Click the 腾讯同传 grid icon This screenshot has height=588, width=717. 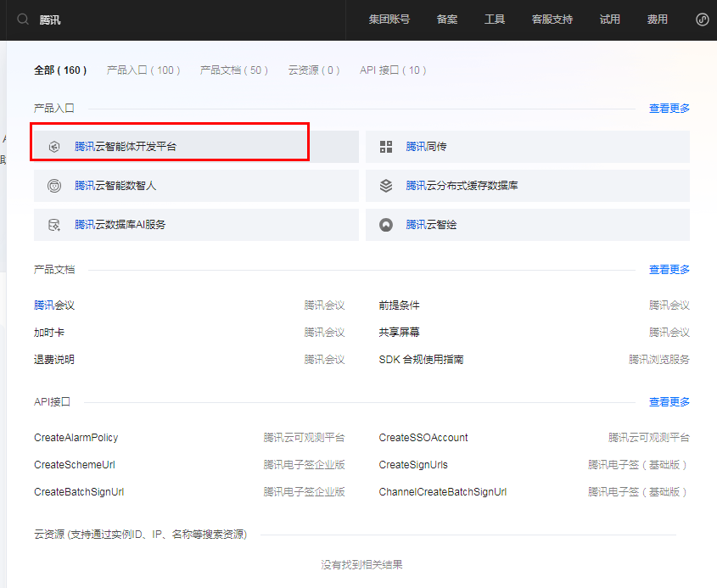tap(386, 147)
